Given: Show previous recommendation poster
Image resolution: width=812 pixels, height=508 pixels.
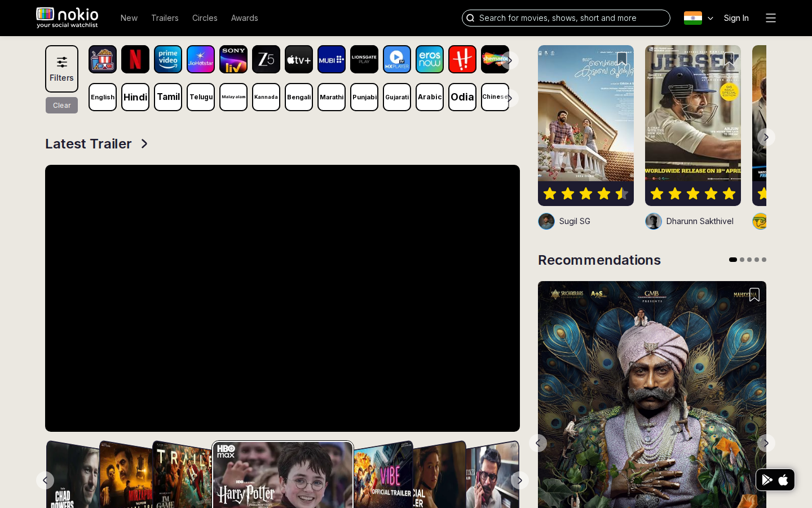Looking at the screenshot, I should point(538,443).
